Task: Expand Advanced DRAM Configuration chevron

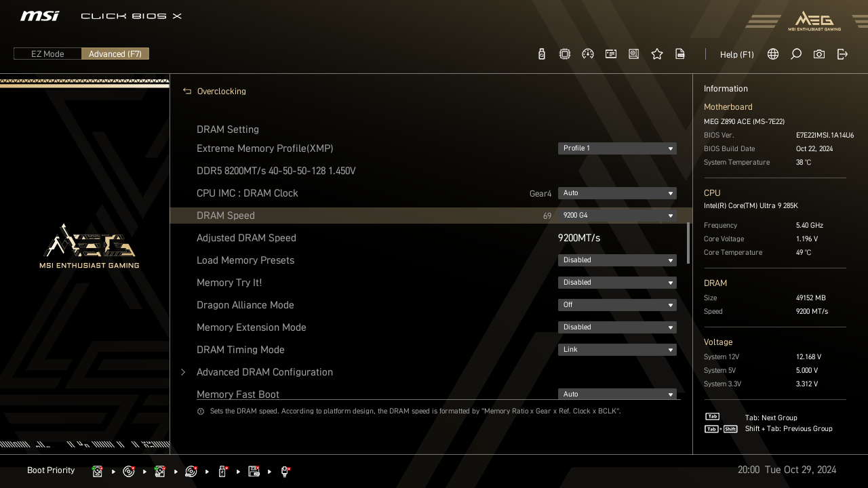Action: (183, 372)
